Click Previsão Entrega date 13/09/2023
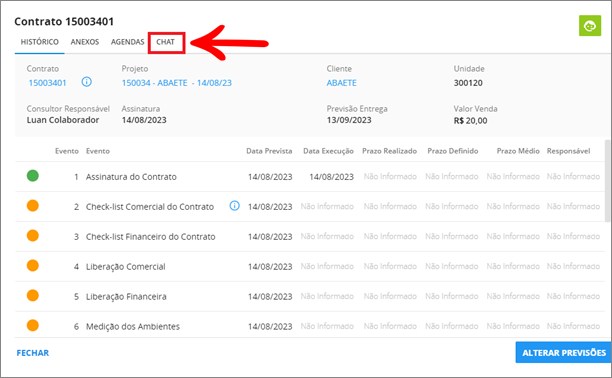This screenshot has width=612, height=378. [349, 120]
